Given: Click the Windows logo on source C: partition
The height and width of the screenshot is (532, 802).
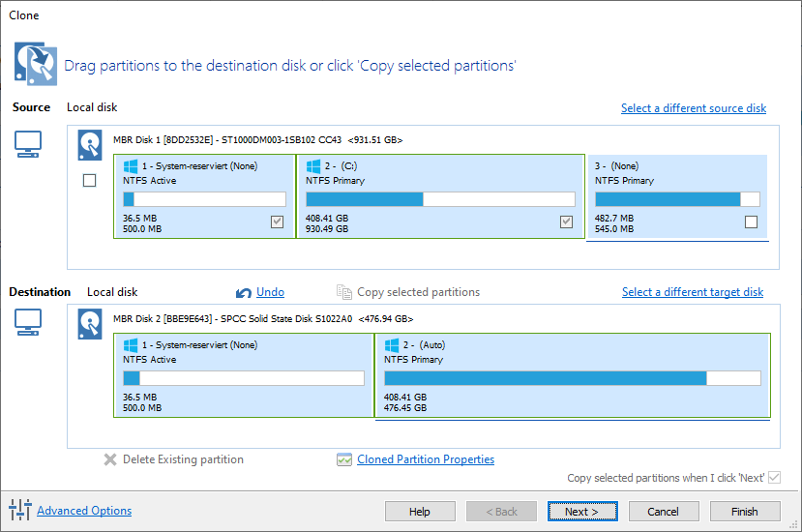Looking at the screenshot, I should [x=313, y=165].
